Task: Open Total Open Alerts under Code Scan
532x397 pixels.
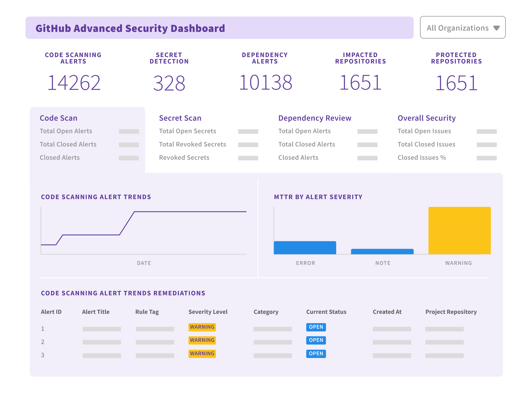Action: [66, 131]
